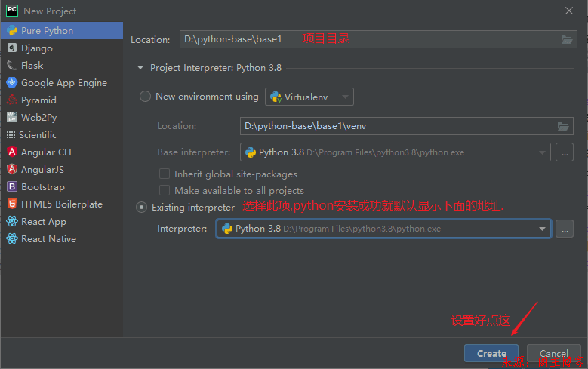Image resolution: width=588 pixels, height=369 pixels.
Task: Close the New Project dialog
Action: point(569,11)
